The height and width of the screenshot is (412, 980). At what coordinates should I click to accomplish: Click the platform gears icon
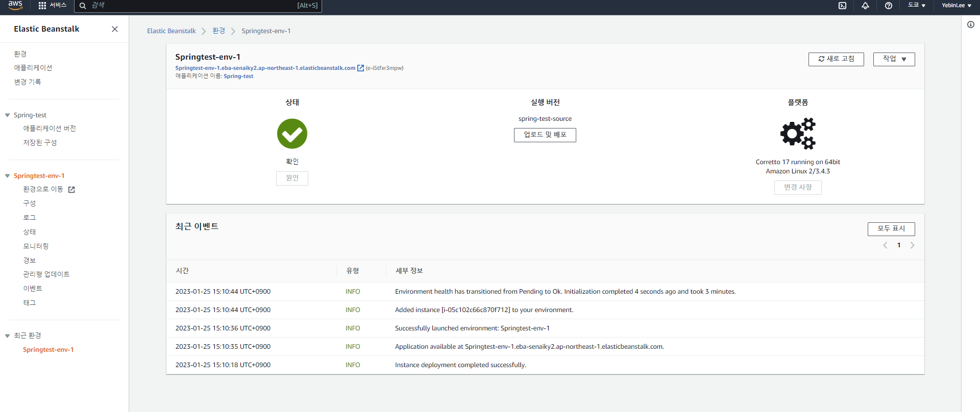(x=798, y=134)
